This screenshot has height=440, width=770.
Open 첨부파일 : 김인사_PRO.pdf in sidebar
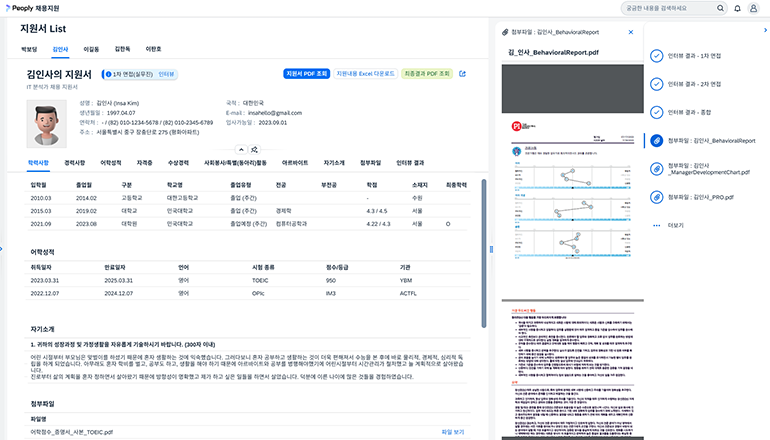click(x=701, y=197)
